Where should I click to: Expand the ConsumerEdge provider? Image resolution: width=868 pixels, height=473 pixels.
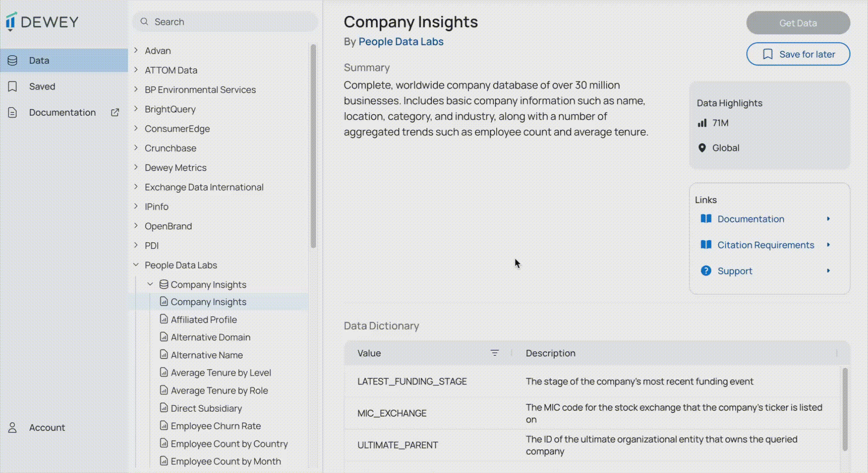coord(136,128)
